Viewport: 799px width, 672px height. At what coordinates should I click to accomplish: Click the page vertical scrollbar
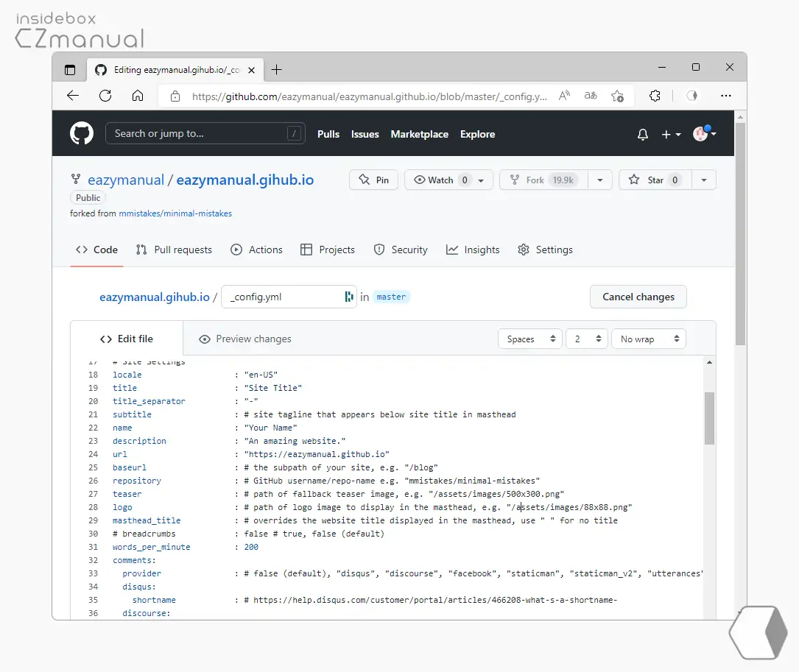coord(740,233)
